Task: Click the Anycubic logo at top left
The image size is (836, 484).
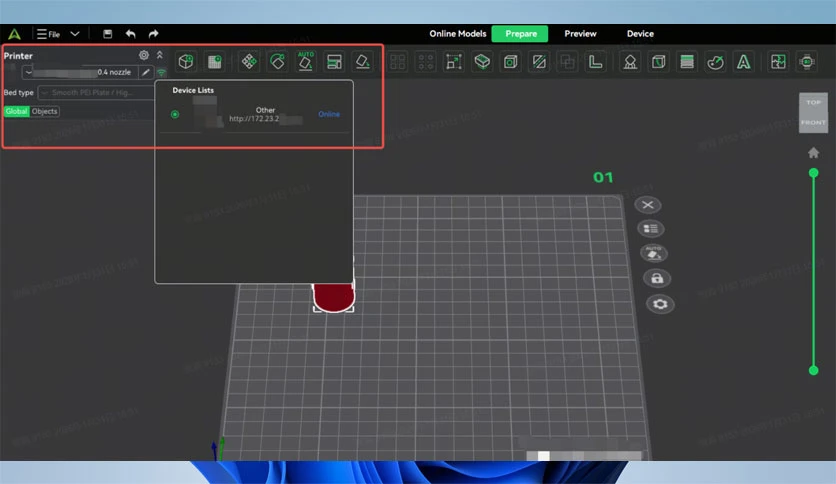Action: click(x=14, y=34)
